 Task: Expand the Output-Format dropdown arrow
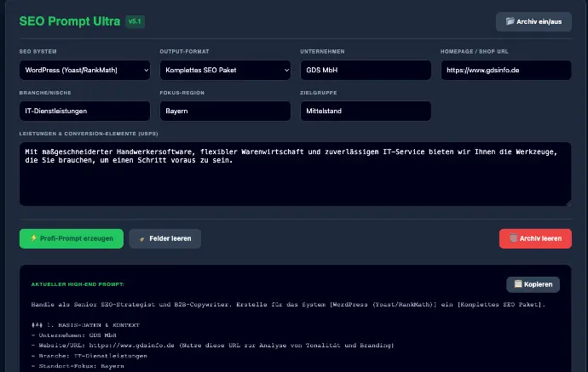286,70
